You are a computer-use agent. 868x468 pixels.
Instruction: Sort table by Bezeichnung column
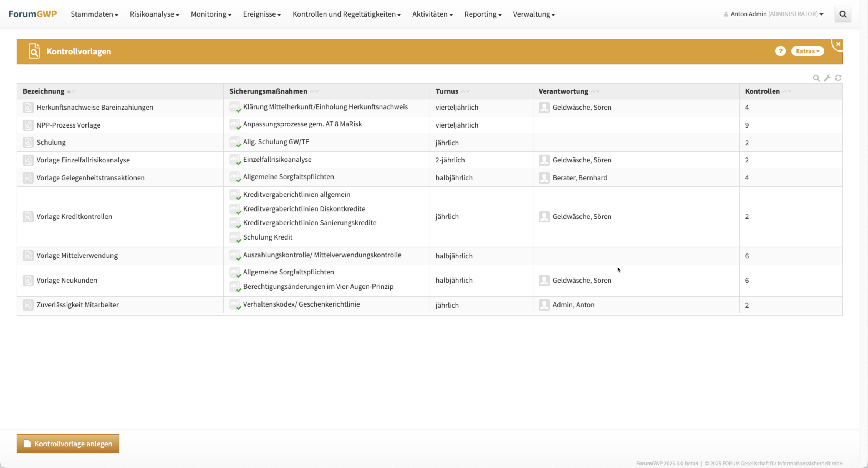point(44,91)
